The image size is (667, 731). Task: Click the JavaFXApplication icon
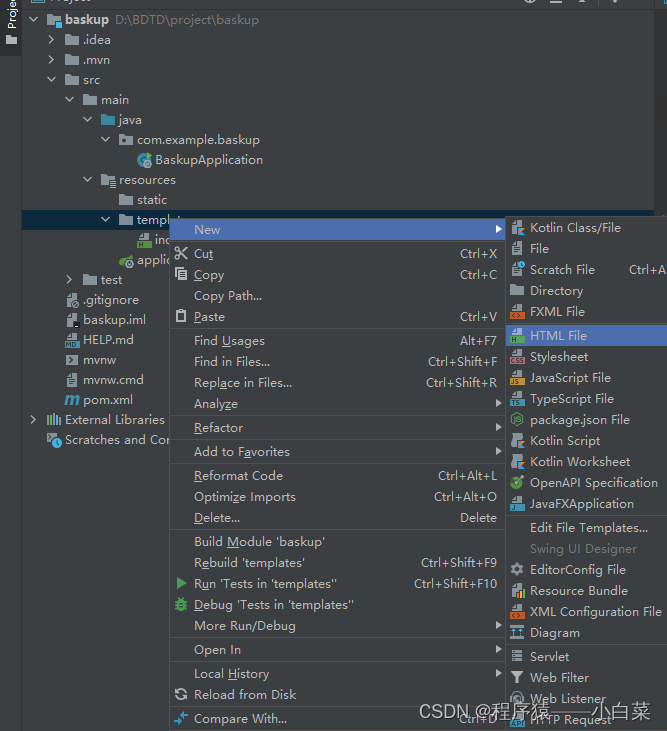pos(517,503)
